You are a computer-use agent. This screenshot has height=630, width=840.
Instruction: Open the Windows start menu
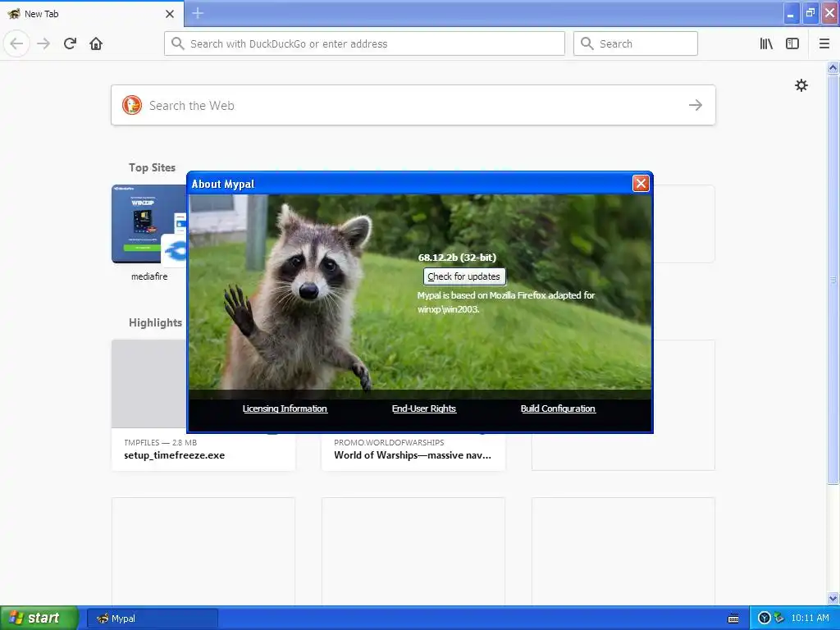click(39, 618)
